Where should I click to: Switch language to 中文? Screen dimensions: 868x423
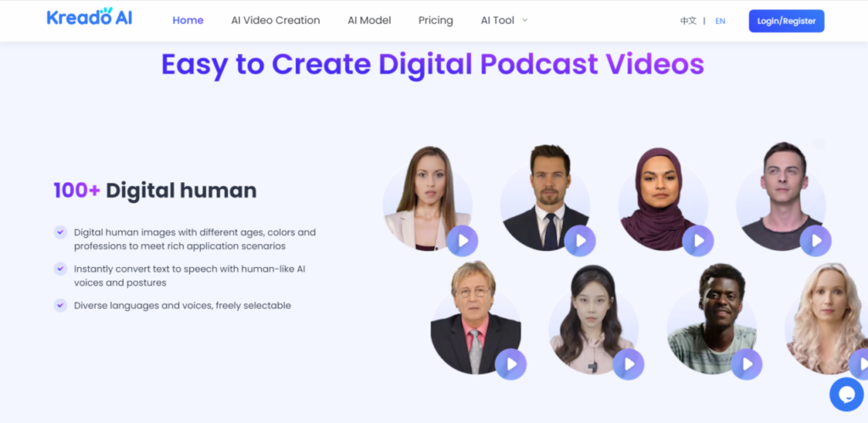(x=688, y=21)
